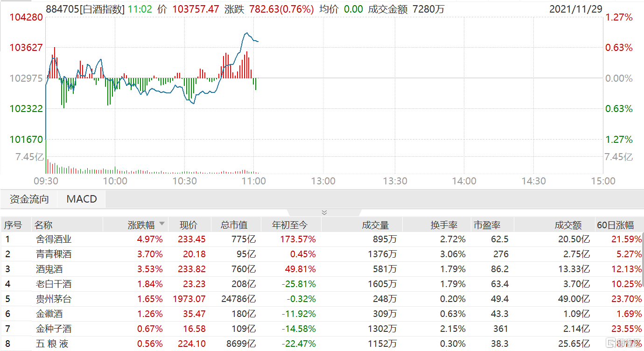
Task: Click the 102322 price axis label
Action: [26, 108]
